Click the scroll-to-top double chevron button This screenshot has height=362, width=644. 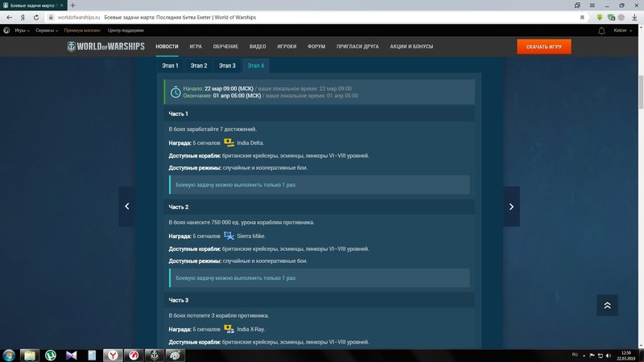(x=607, y=305)
